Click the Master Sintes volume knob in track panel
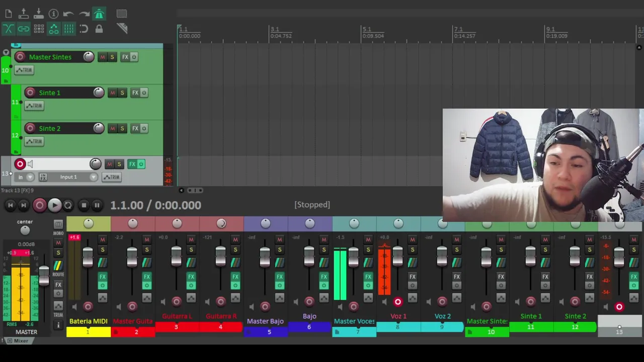This screenshot has height=362, width=644. click(89, 57)
